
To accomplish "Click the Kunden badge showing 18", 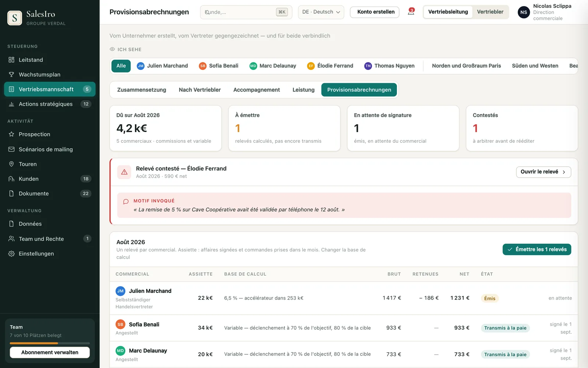I will point(86,179).
